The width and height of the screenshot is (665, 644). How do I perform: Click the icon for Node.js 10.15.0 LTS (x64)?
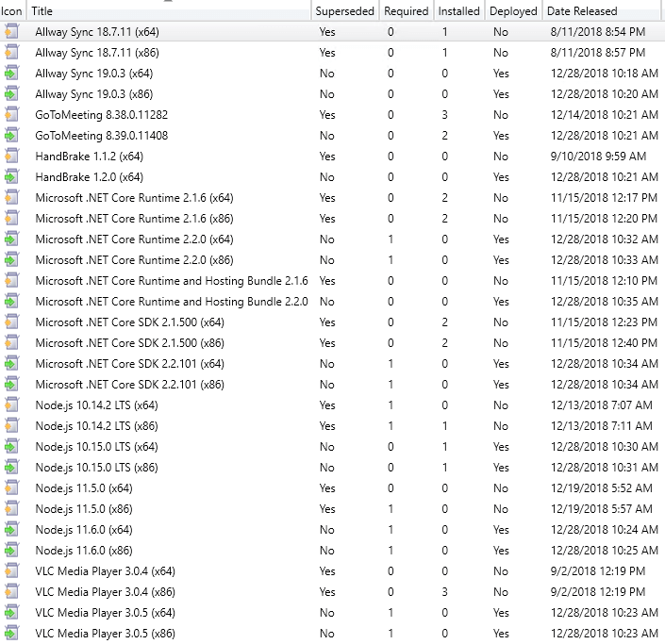pos(12,447)
